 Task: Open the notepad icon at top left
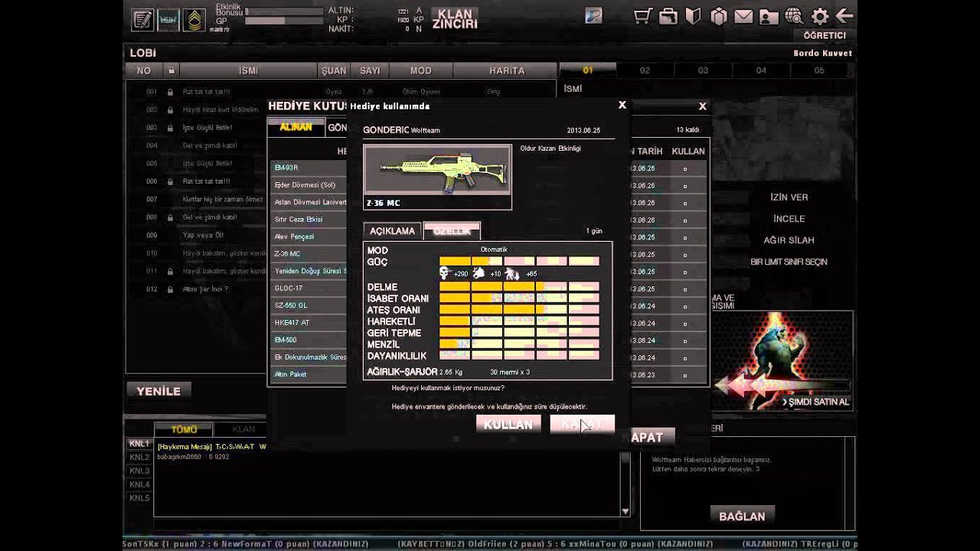pos(142,20)
